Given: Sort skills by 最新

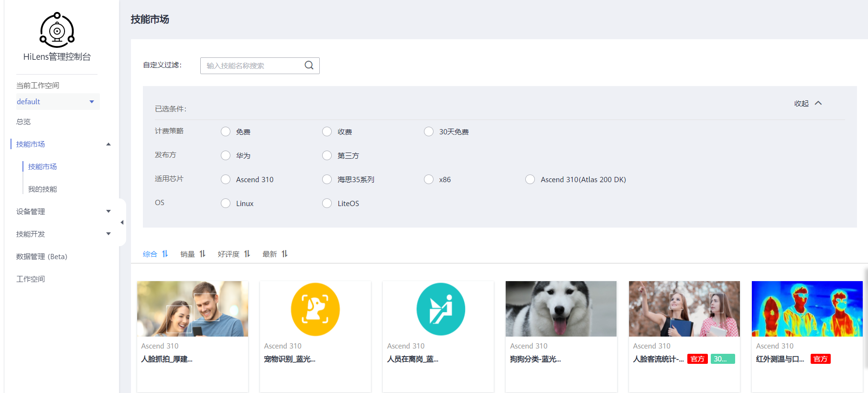Looking at the screenshot, I should 270,254.
